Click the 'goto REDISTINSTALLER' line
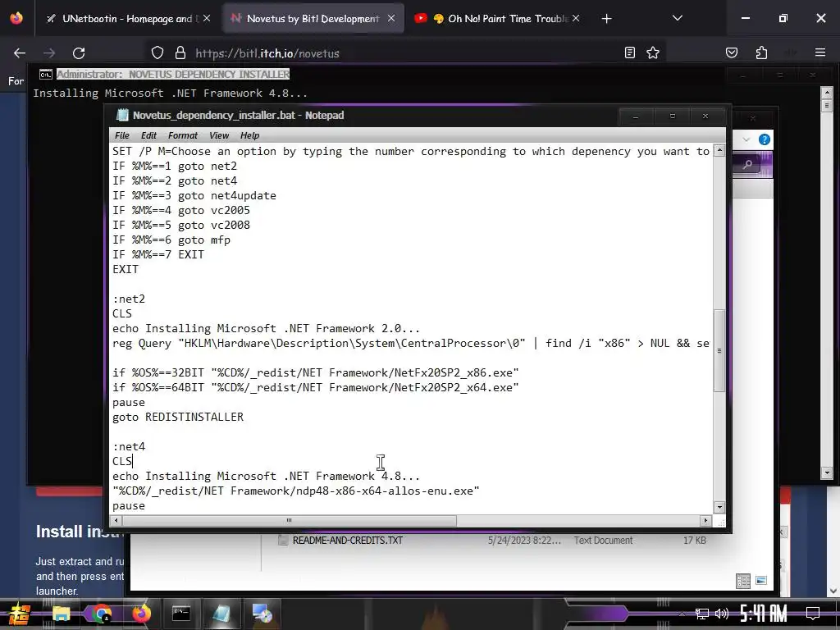The height and width of the screenshot is (630, 840). [178, 417]
